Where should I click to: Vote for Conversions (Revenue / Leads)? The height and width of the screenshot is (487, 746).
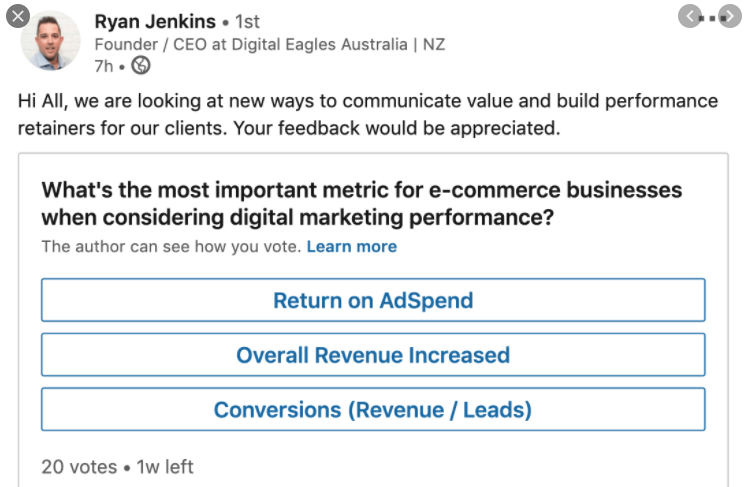pos(373,409)
